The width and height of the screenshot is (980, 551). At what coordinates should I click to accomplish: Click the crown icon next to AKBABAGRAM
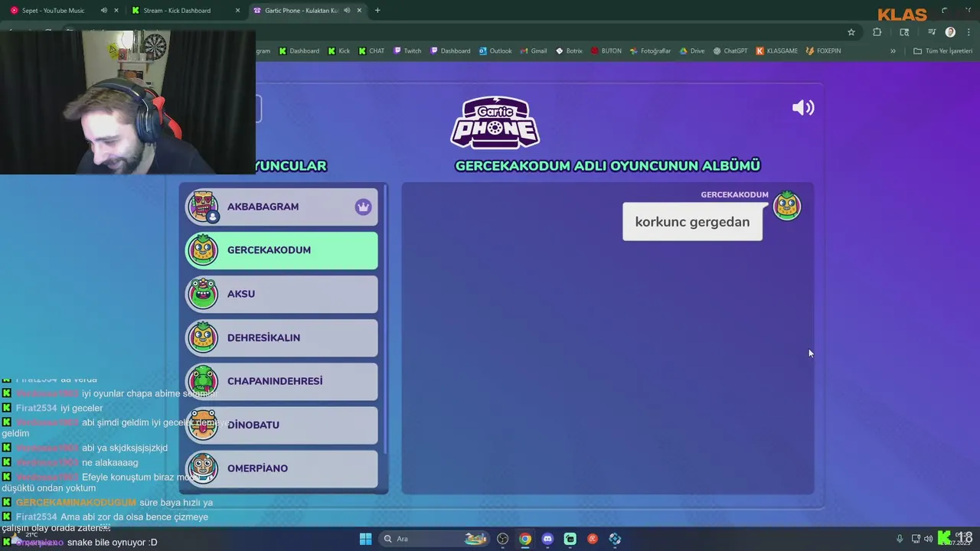point(363,207)
